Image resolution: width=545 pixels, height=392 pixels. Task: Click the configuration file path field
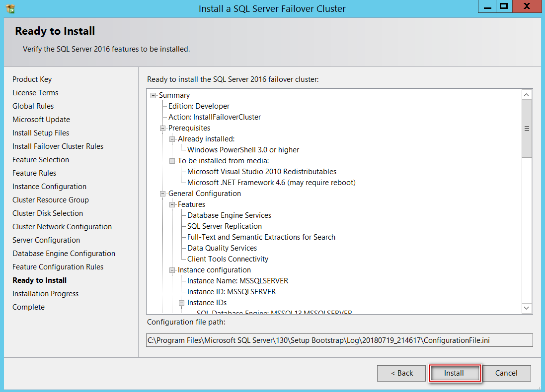point(339,340)
